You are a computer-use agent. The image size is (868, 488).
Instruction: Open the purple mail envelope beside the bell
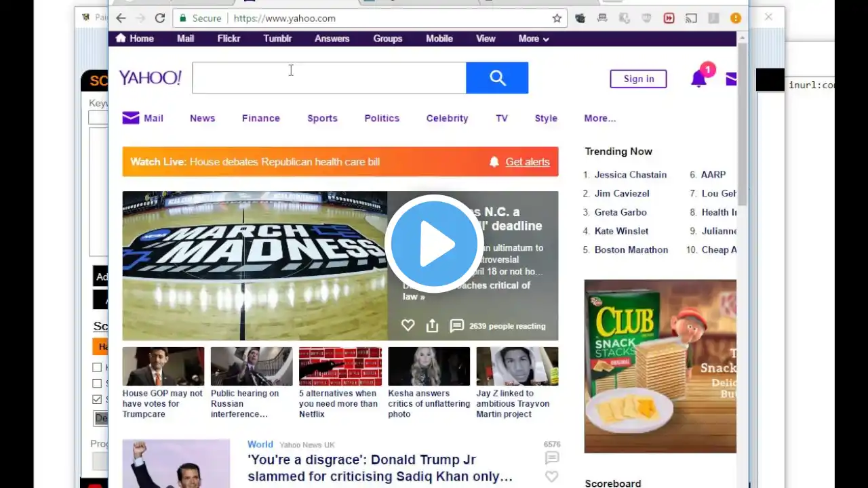point(731,79)
